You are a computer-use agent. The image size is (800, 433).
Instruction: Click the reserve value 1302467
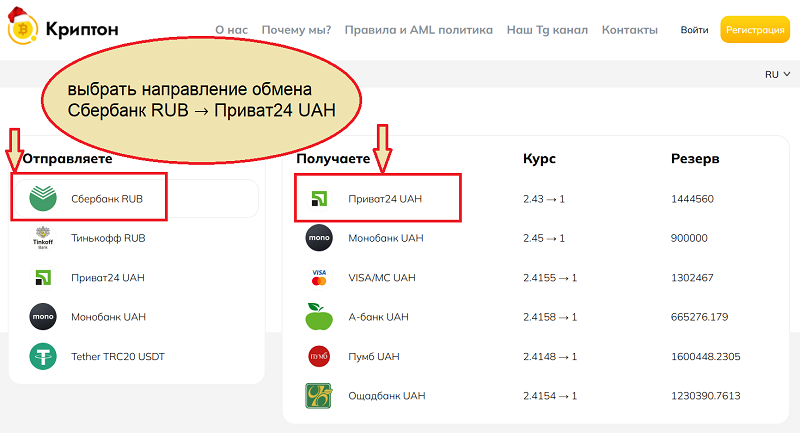point(692,277)
